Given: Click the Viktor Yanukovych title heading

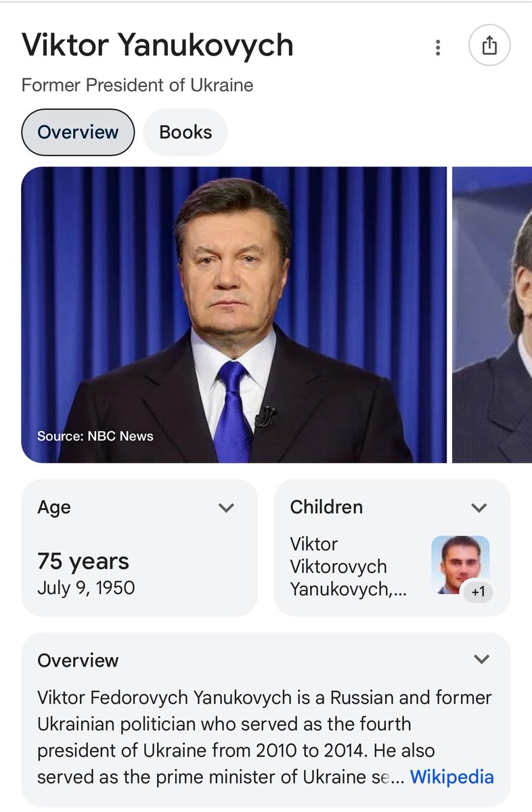Looking at the screenshot, I should click(158, 45).
